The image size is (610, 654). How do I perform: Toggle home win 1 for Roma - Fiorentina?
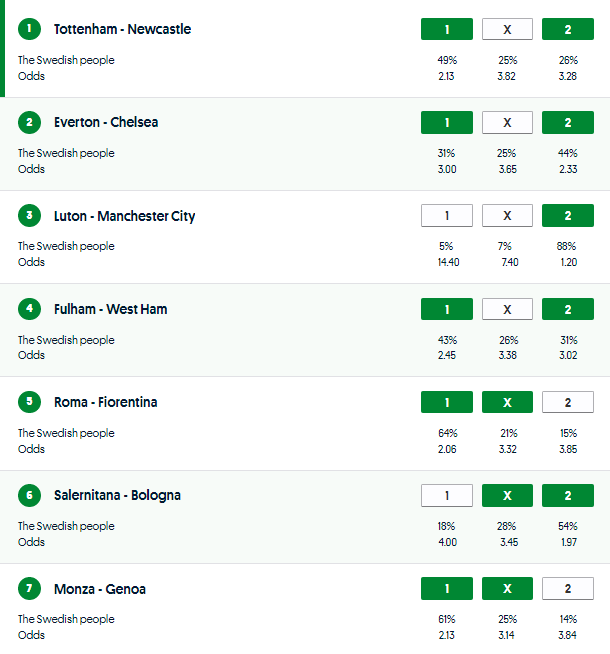[x=447, y=402]
